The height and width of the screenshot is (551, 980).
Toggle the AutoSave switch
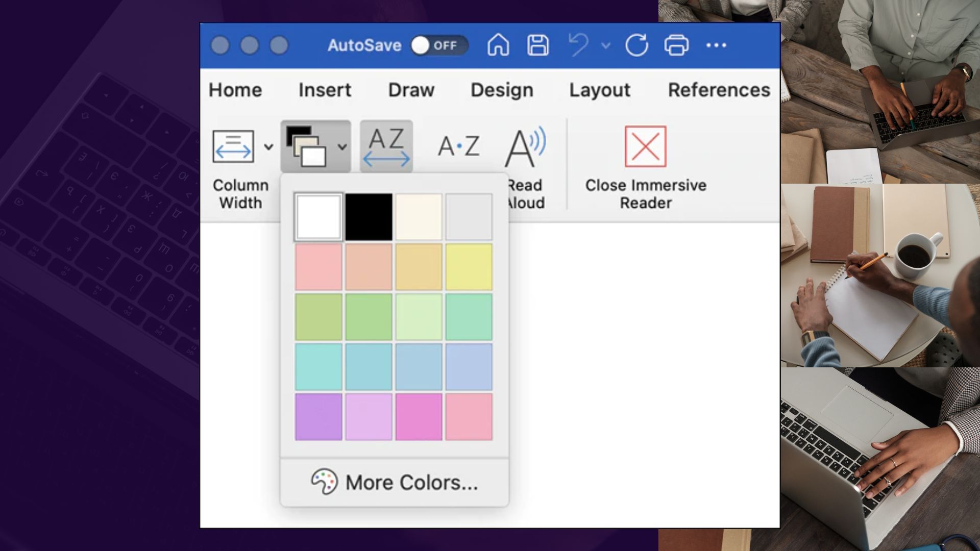(439, 45)
